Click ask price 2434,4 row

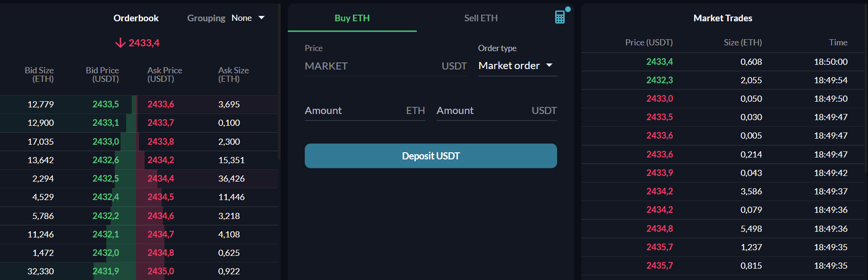coord(161,179)
